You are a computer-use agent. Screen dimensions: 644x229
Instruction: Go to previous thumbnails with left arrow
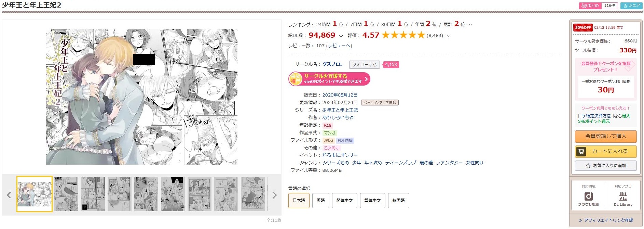point(9,195)
